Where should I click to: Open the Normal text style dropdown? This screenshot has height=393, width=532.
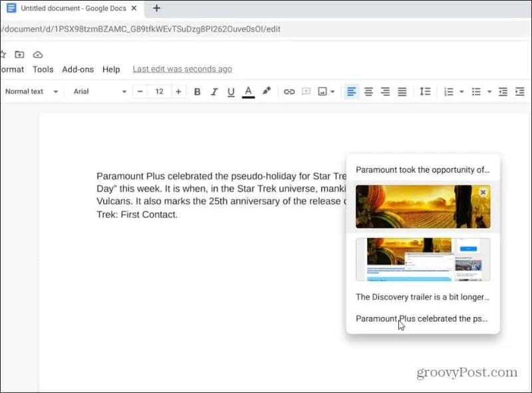(x=31, y=92)
